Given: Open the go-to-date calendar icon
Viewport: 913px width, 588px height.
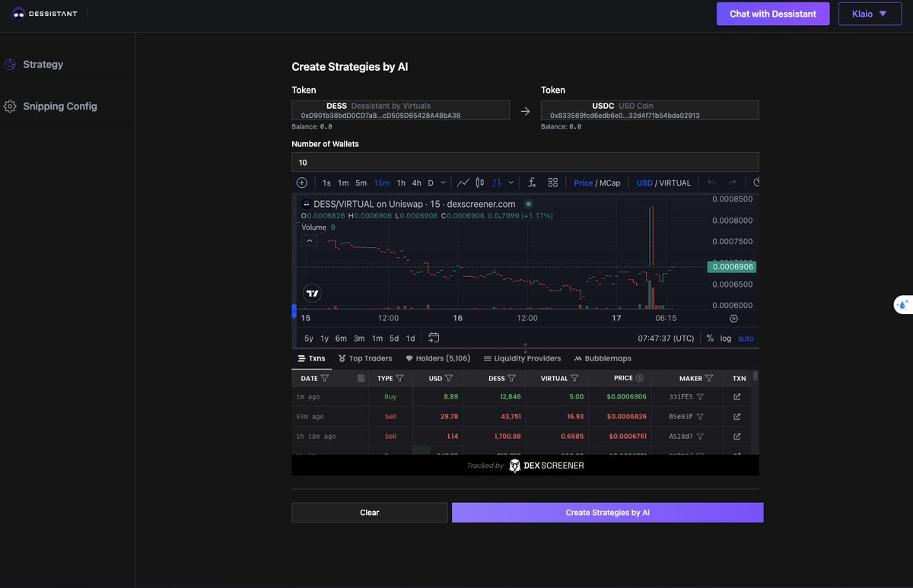Looking at the screenshot, I should tap(434, 338).
